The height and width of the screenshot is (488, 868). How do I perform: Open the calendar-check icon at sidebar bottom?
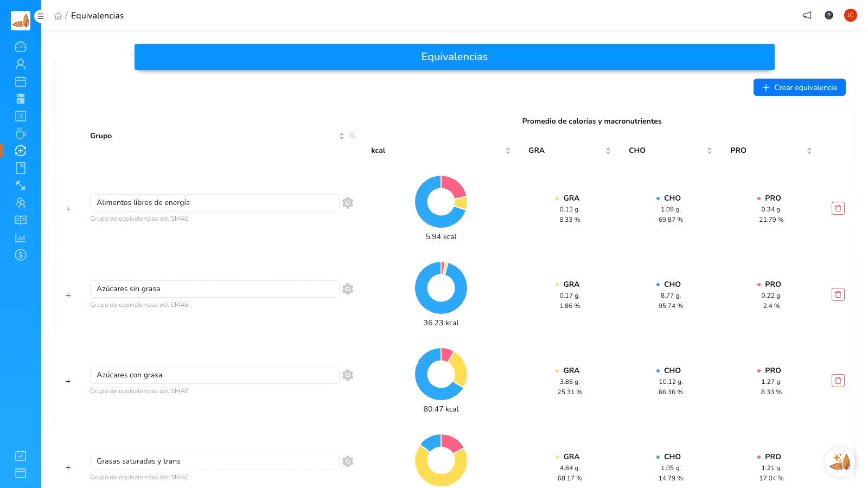pos(21,455)
